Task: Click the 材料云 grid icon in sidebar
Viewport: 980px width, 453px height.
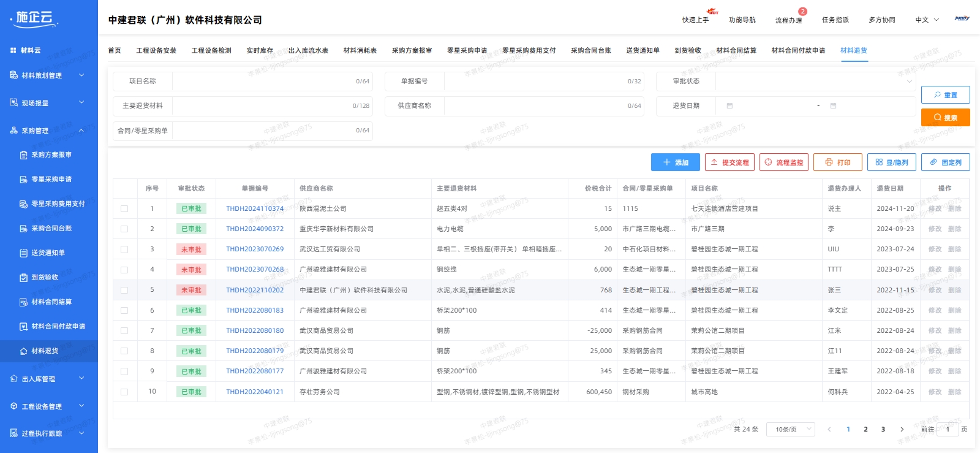Action: (13, 50)
